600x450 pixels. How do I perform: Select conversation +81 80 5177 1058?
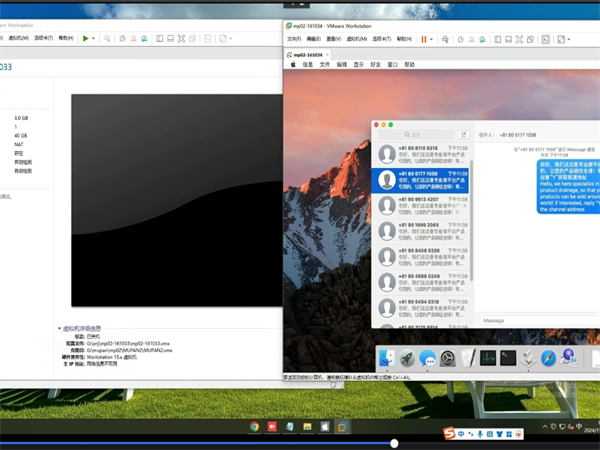(x=420, y=180)
